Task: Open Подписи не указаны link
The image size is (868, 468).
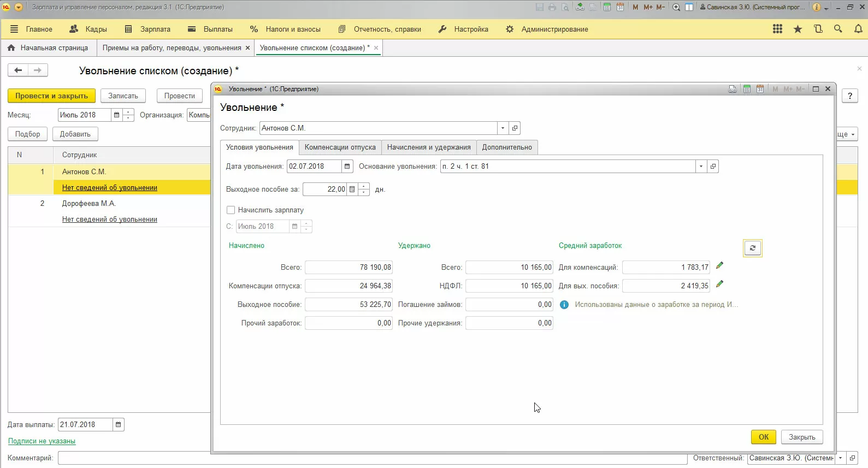Action: pos(42,441)
